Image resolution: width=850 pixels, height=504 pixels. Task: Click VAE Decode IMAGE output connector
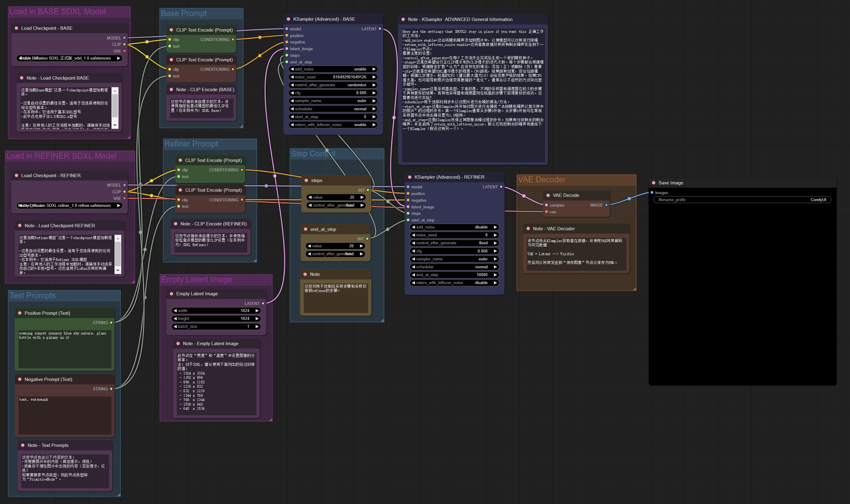(606, 205)
